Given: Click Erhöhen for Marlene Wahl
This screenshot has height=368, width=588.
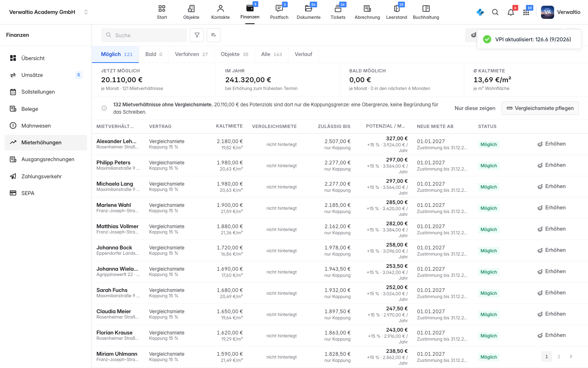Looking at the screenshot, I should 552,208.
